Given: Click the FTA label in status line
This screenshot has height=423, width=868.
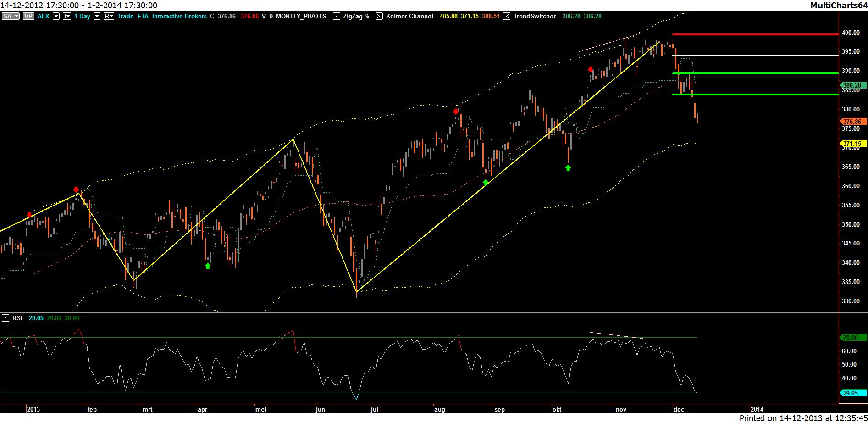Looking at the screenshot, I should point(143,16).
